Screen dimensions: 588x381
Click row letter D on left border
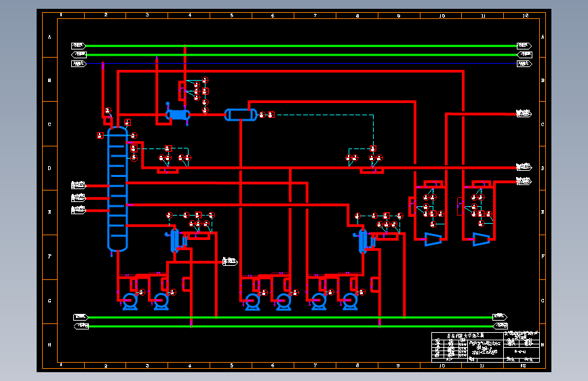click(50, 168)
